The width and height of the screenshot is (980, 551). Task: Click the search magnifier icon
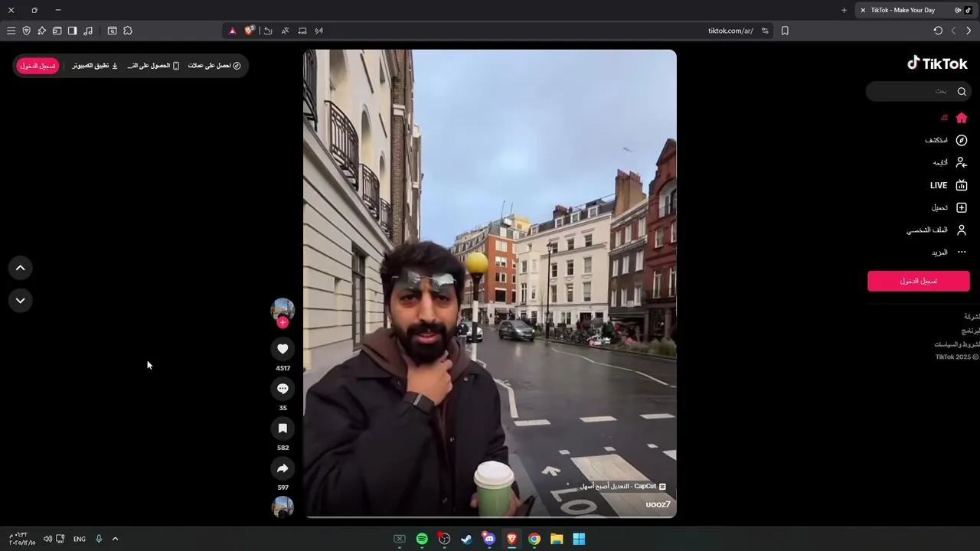point(962,91)
